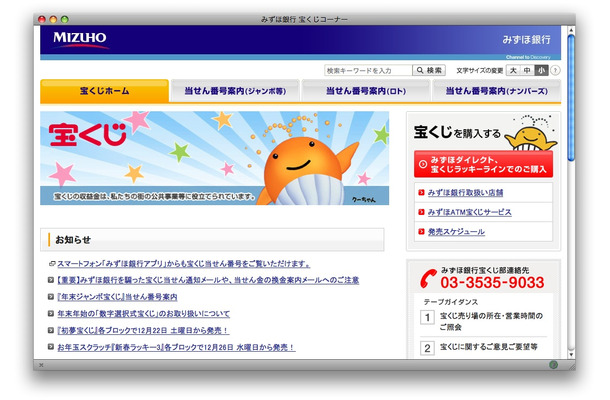Image resolution: width=610 pixels, height=400 pixels.
Task: Click bullet icon beside 年末年始 news item
Action: (51, 313)
